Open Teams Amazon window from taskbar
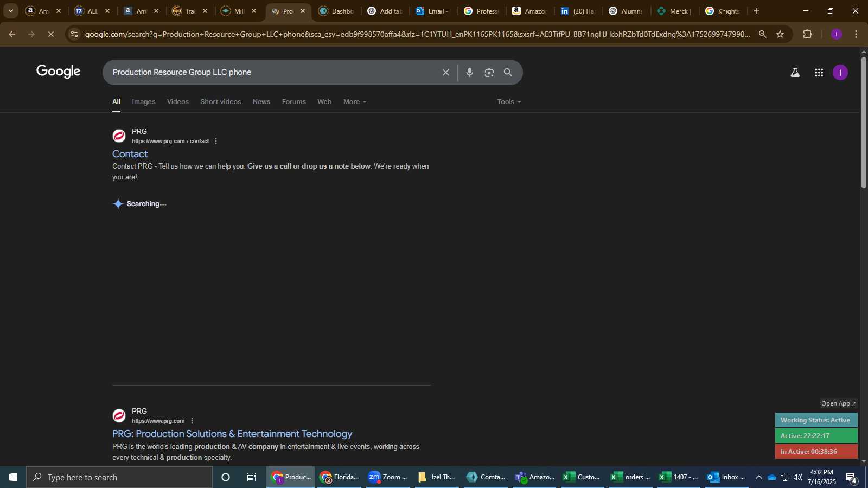 (535, 477)
